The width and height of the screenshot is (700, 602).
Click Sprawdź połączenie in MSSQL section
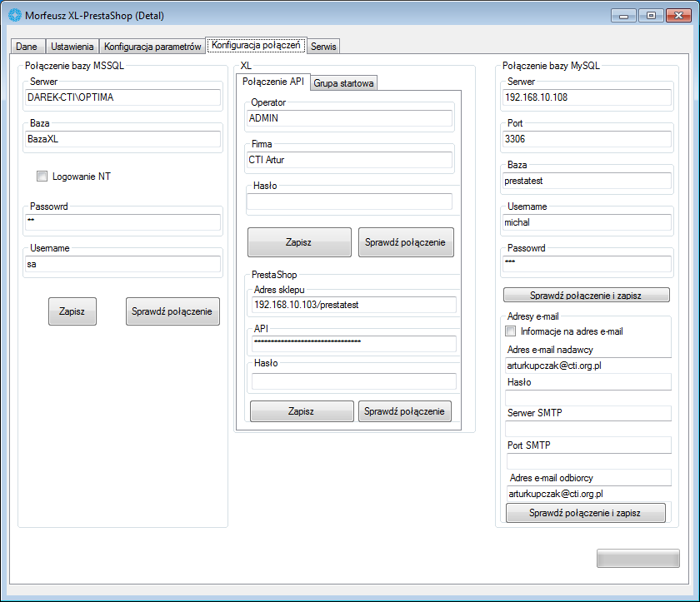[172, 311]
